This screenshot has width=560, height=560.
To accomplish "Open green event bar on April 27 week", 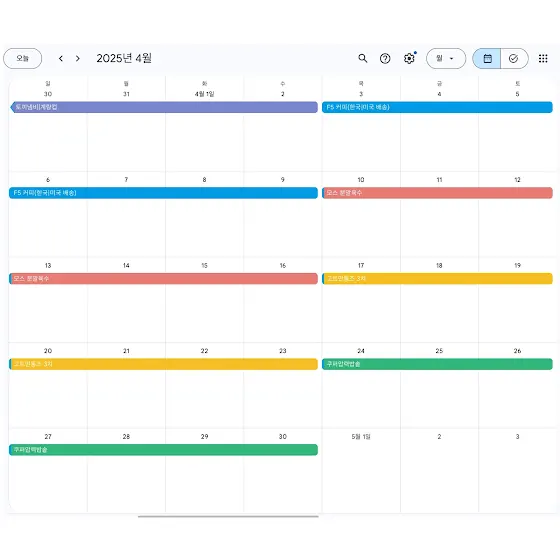I will point(163,450).
